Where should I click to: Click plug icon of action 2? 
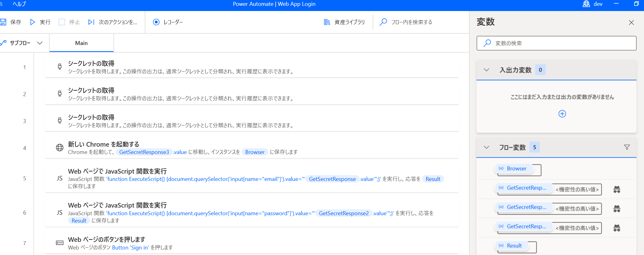60,94
